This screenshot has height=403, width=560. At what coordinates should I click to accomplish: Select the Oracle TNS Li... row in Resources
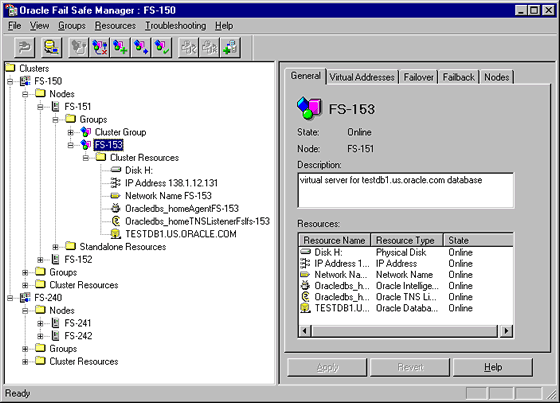(x=406, y=297)
